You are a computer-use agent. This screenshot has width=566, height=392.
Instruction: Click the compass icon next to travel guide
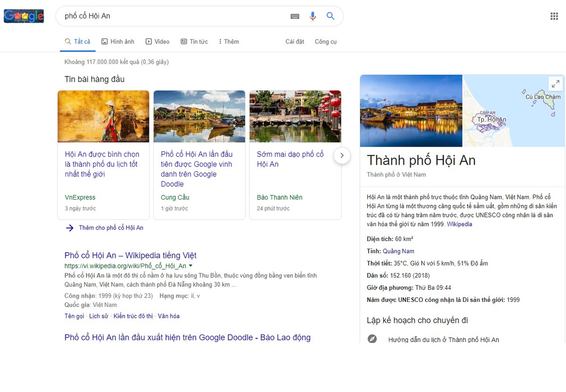372,339
